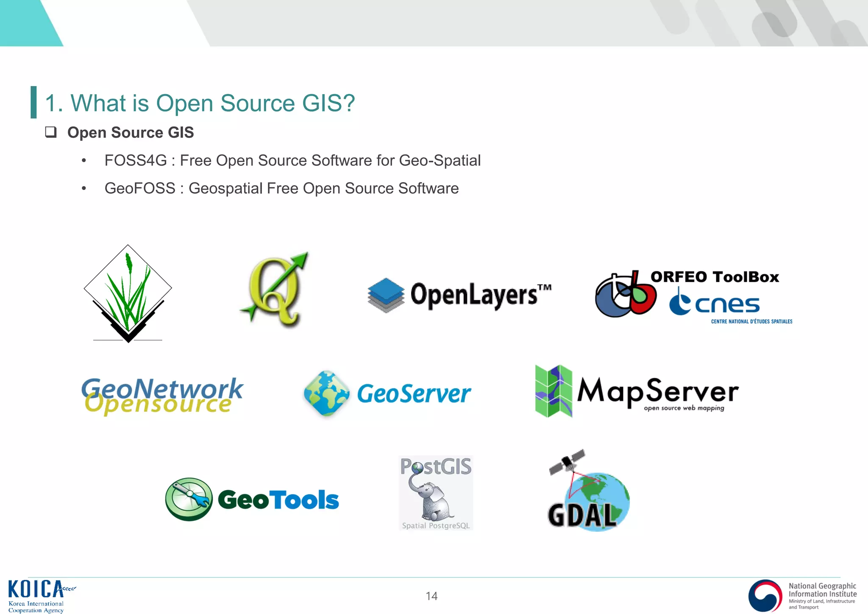This screenshot has width=868, height=614.
Task: Click the CNES blue logo
Action: (x=715, y=303)
